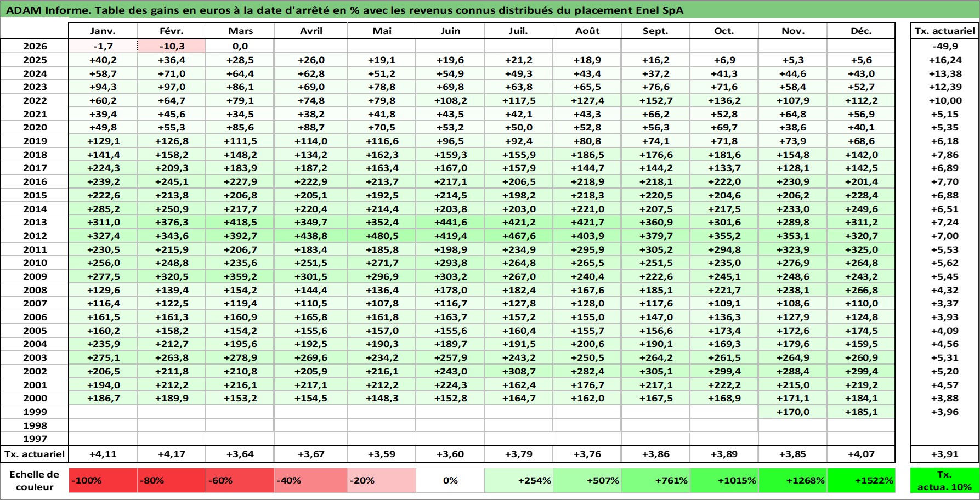980x500 pixels.
Task: Click the +170,0 cell for Nov. 1999
Action: (793, 412)
